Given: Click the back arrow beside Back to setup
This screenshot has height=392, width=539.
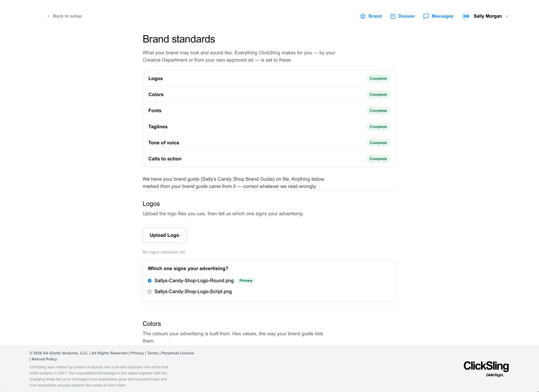Looking at the screenshot, I should pos(49,16).
